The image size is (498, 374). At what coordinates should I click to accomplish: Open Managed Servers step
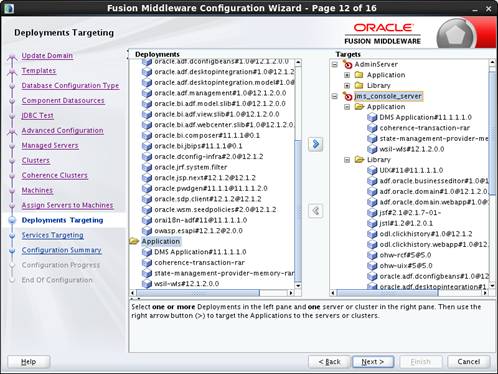pyautogui.click(x=50, y=146)
